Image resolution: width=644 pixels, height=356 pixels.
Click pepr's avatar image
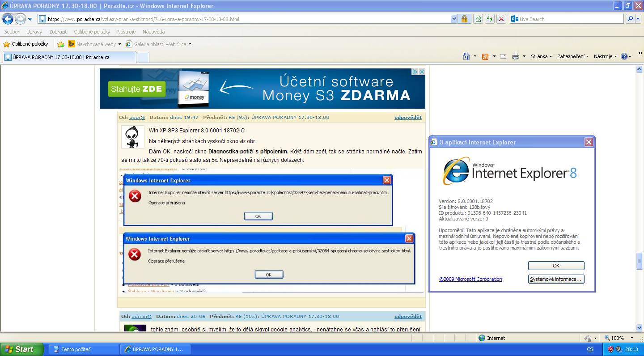tap(133, 137)
